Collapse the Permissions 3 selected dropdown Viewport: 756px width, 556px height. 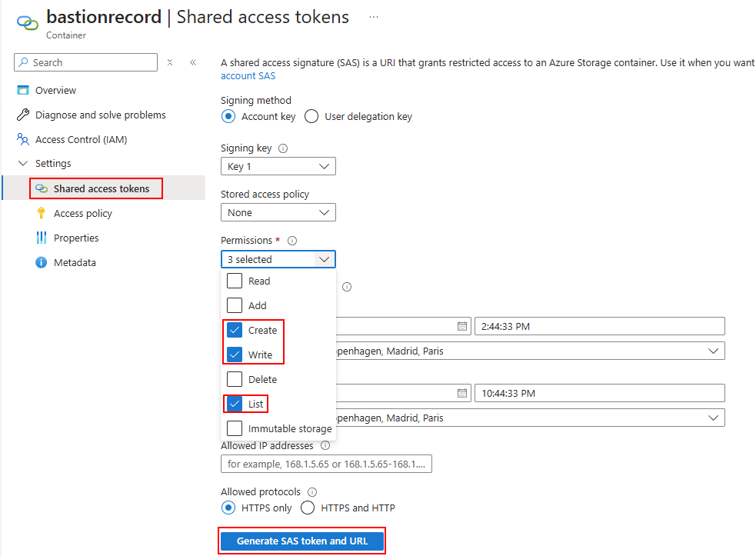point(278,259)
